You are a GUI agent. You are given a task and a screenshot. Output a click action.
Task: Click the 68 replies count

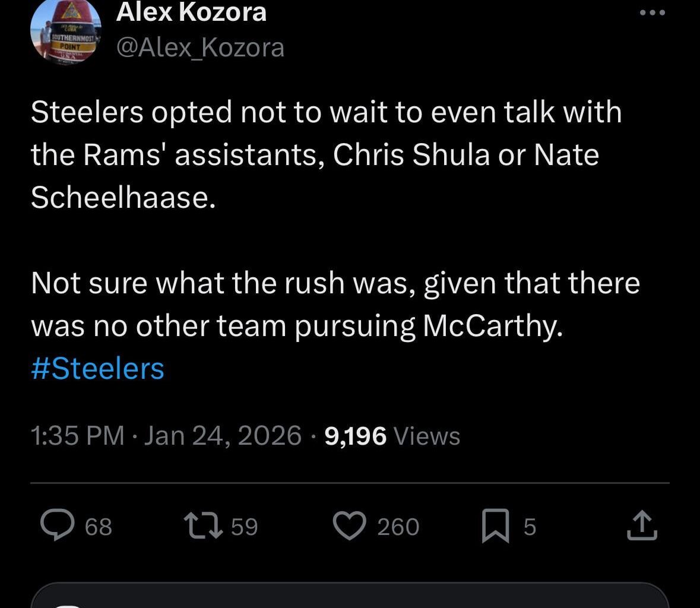(99, 527)
